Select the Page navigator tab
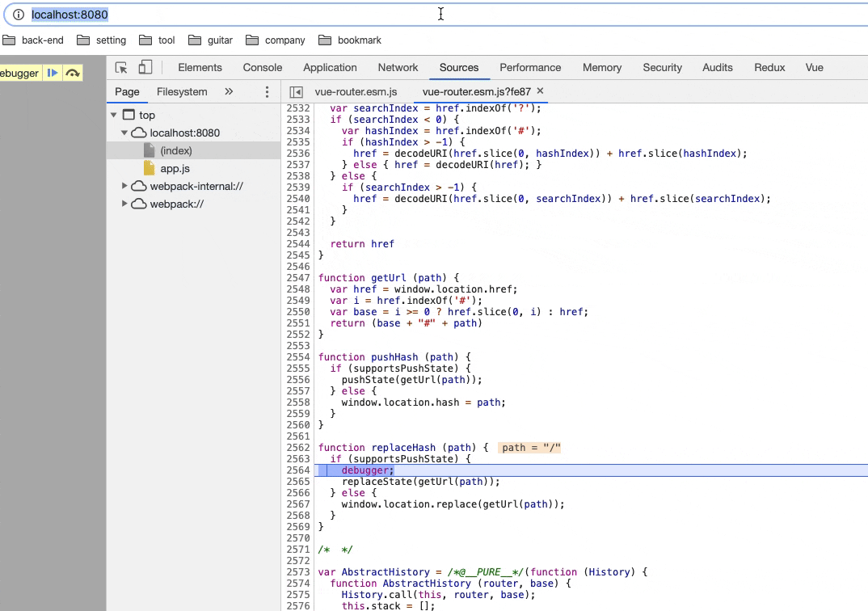Image resolution: width=868 pixels, height=611 pixels. [x=128, y=92]
